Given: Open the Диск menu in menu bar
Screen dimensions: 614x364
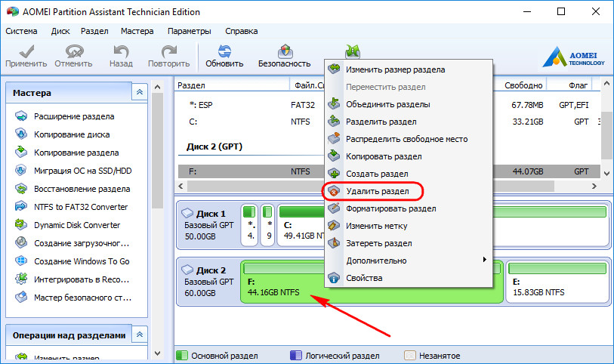Looking at the screenshot, I should tap(60, 31).
